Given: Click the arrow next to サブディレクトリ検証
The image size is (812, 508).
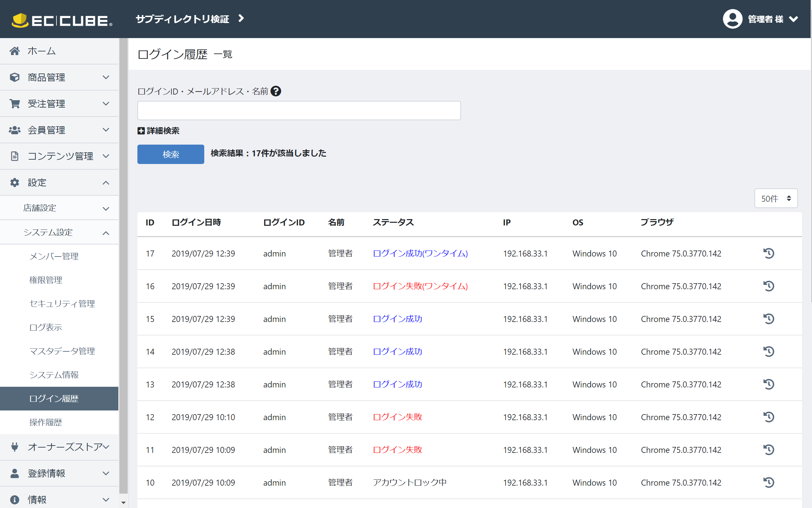Looking at the screenshot, I should 241,18.
